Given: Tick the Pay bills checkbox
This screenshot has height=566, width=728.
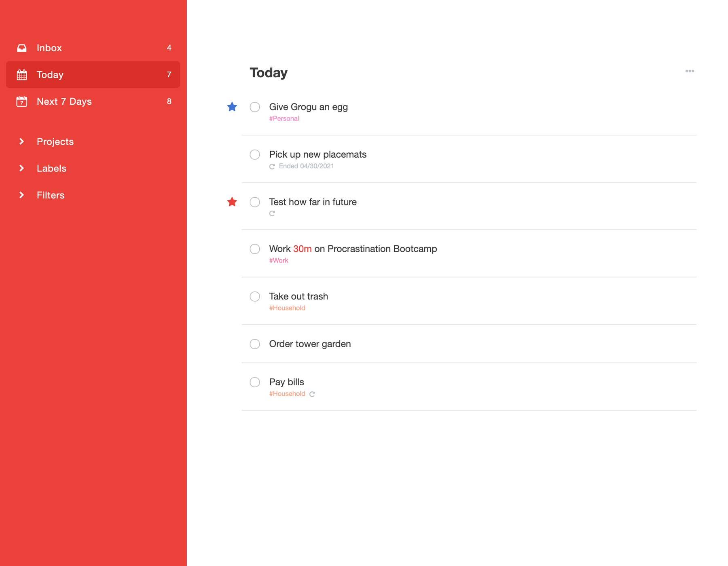Looking at the screenshot, I should (x=255, y=382).
